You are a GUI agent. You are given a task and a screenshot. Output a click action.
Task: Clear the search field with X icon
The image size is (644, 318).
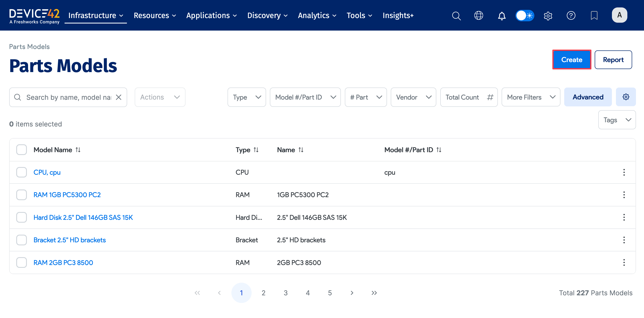point(119,97)
